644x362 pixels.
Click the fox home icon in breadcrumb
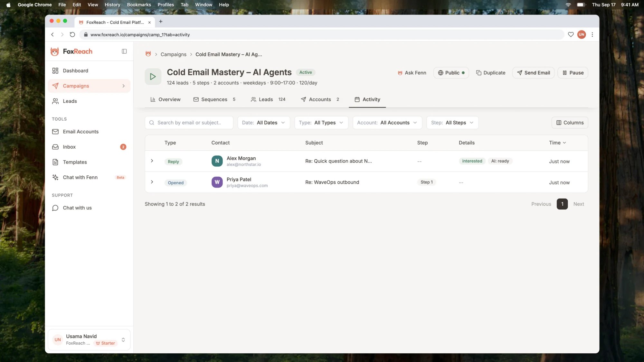click(148, 54)
